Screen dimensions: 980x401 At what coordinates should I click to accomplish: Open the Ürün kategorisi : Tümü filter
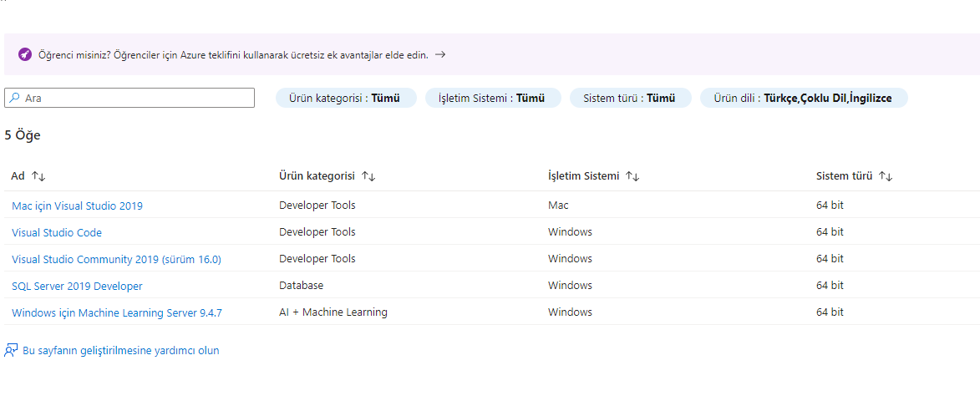click(x=346, y=98)
